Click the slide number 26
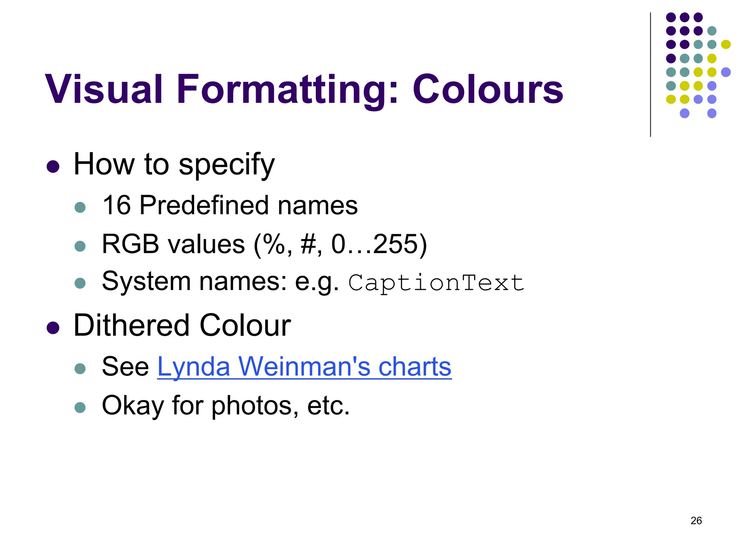The width and height of the screenshot is (747, 560). click(696, 521)
